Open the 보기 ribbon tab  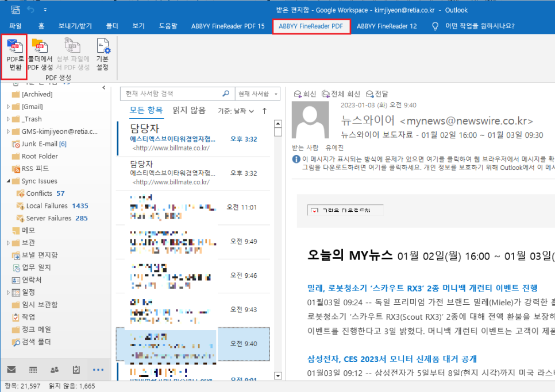tap(139, 26)
